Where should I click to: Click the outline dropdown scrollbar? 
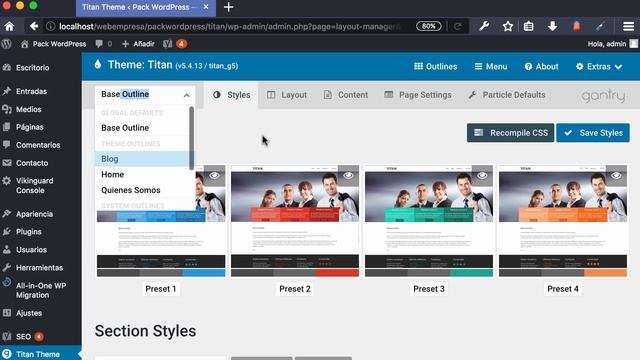point(191,138)
